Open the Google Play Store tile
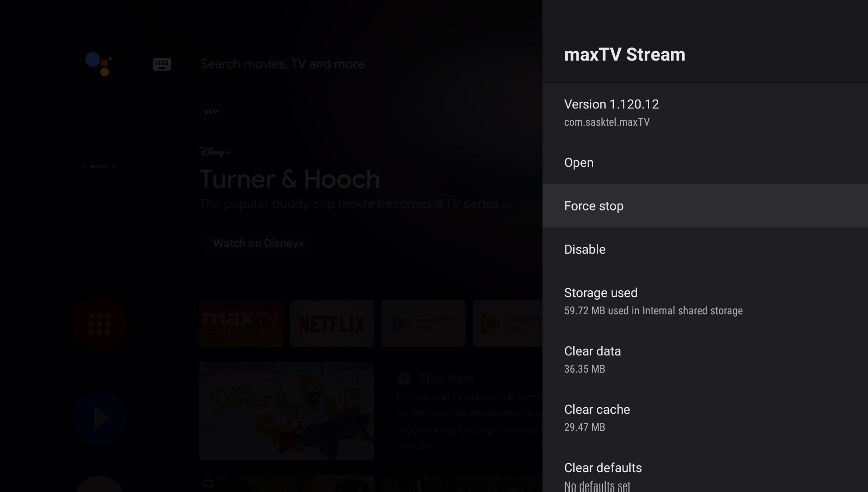Screen dimensions: 868x492 [x=423, y=323]
